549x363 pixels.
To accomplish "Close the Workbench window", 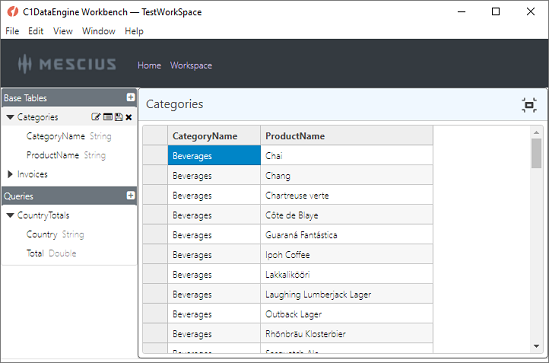I will tap(530, 12).
